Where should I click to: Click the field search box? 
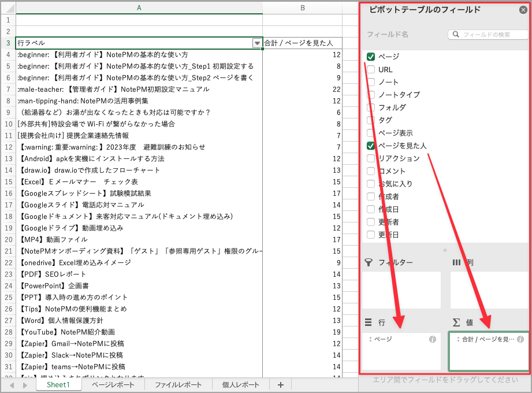[488, 35]
